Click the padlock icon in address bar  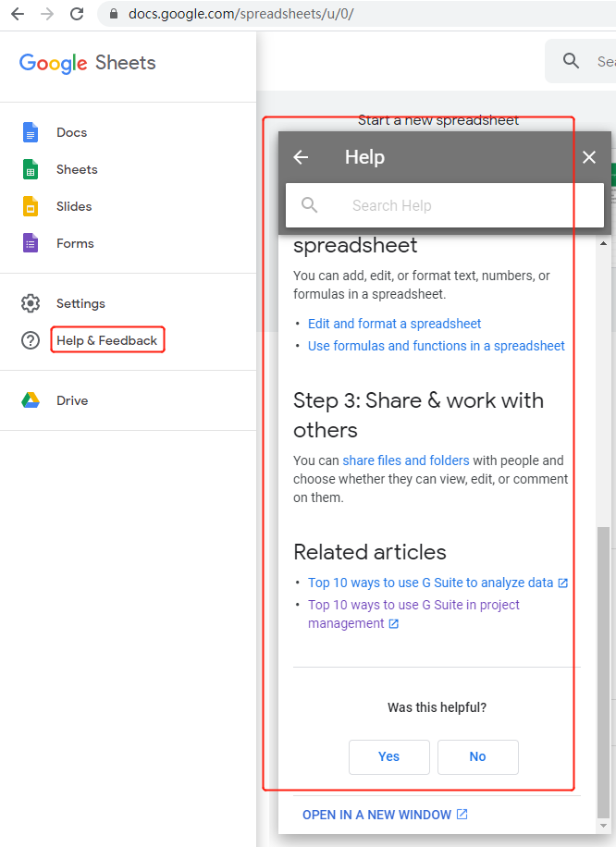114,14
